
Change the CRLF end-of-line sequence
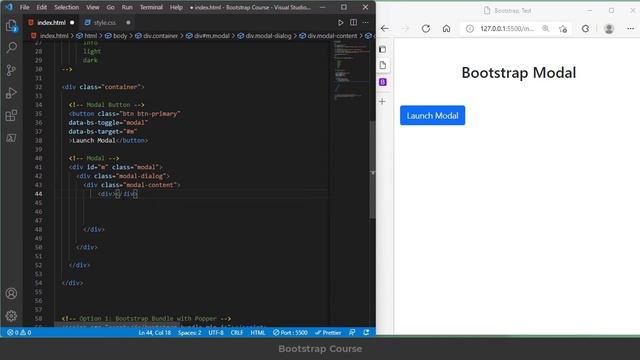coord(237,333)
